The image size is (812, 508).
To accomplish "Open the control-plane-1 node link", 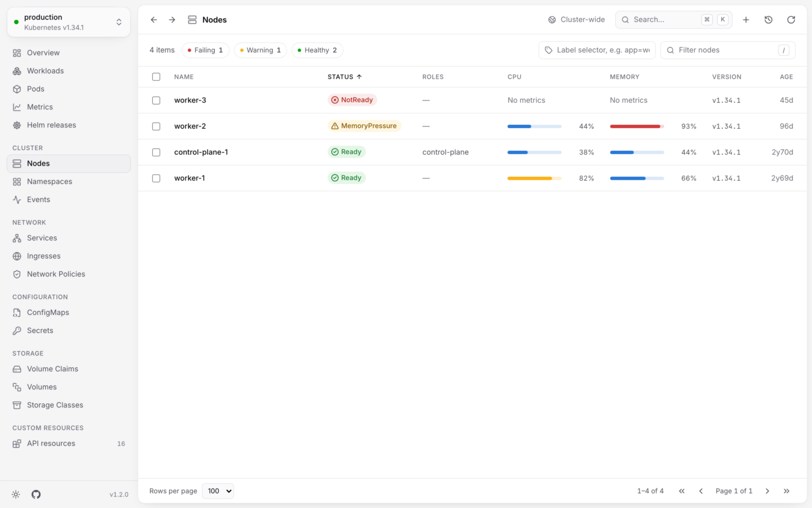I will pyautogui.click(x=201, y=152).
